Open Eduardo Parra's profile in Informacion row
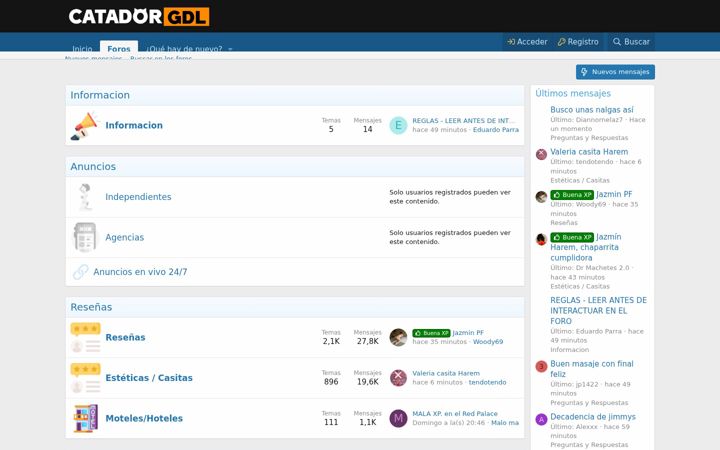Image resolution: width=720 pixels, height=450 pixels. pos(495,130)
